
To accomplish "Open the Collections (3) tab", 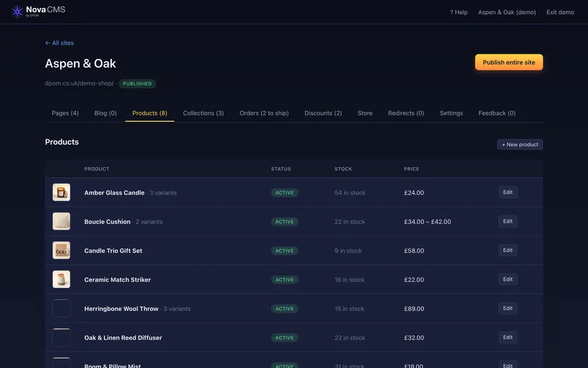I will coord(203,113).
